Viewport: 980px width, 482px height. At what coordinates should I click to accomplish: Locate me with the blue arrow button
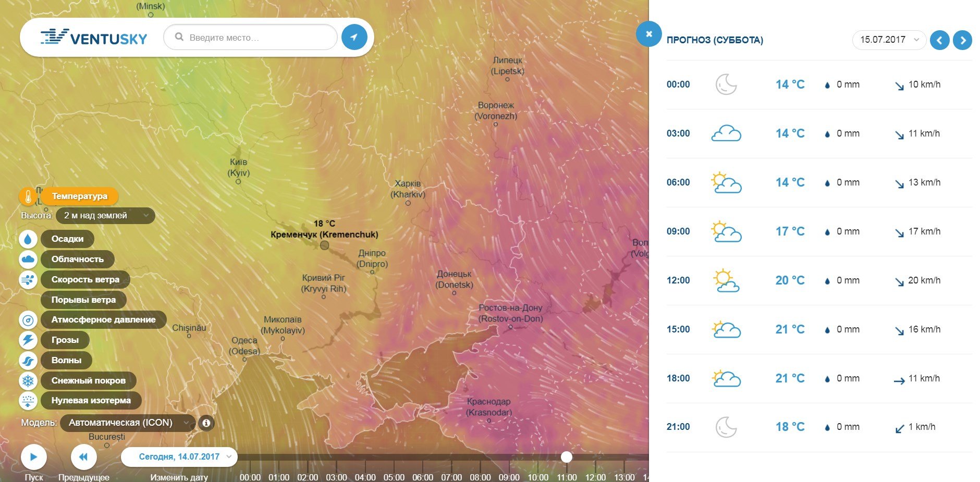click(354, 38)
